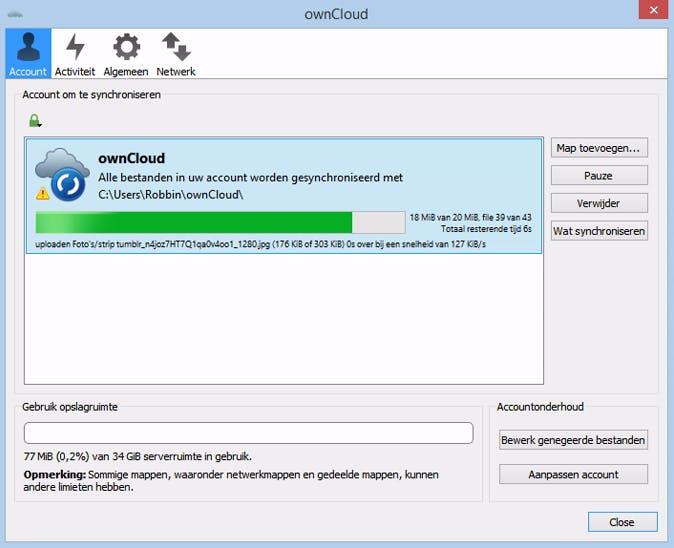Select the ownCloud sync folder entry
Screen dimensions: 674x548
(284, 196)
